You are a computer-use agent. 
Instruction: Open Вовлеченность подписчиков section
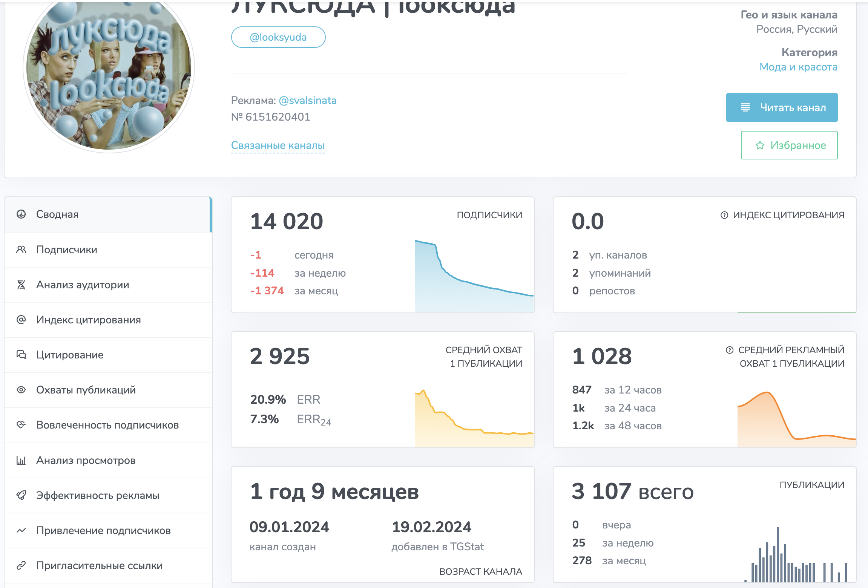click(x=107, y=425)
